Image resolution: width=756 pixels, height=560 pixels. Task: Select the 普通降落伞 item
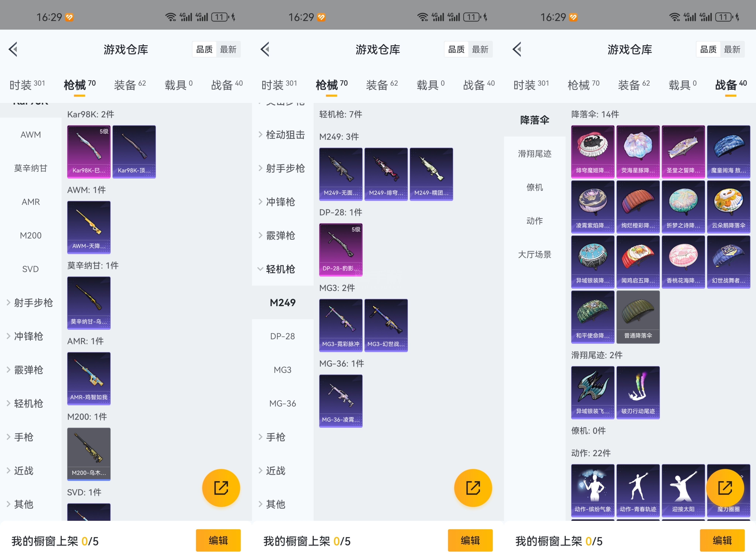[x=638, y=317]
